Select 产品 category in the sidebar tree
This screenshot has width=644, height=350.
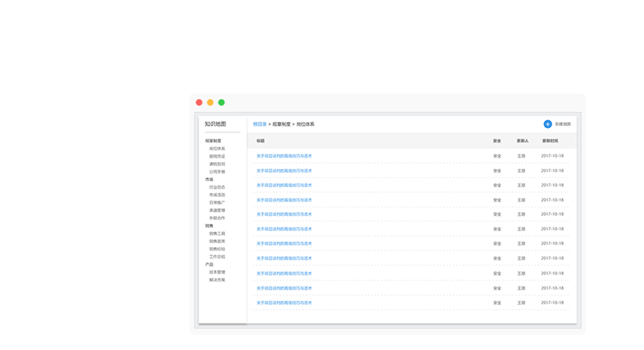pyautogui.click(x=209, y=264)
